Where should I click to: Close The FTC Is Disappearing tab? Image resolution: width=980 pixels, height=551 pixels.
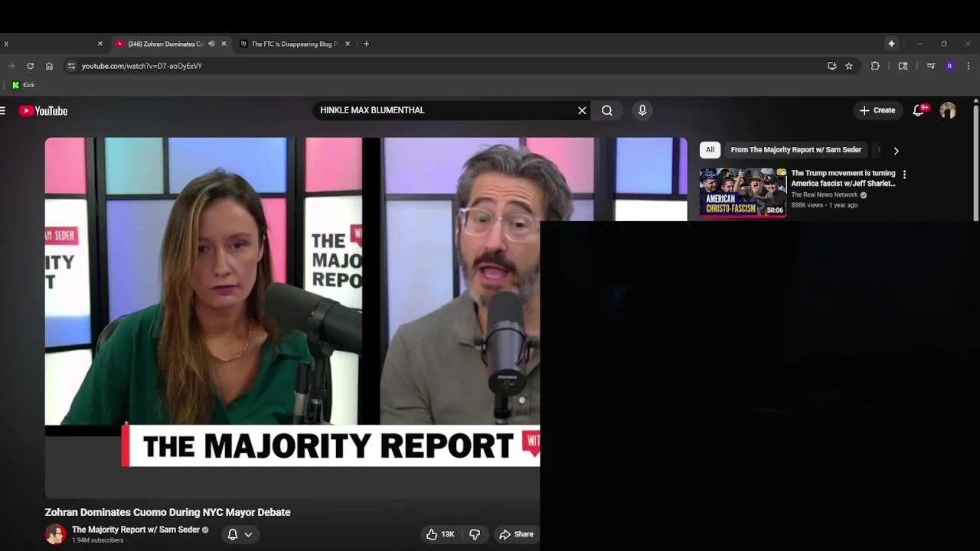point(348,44)
